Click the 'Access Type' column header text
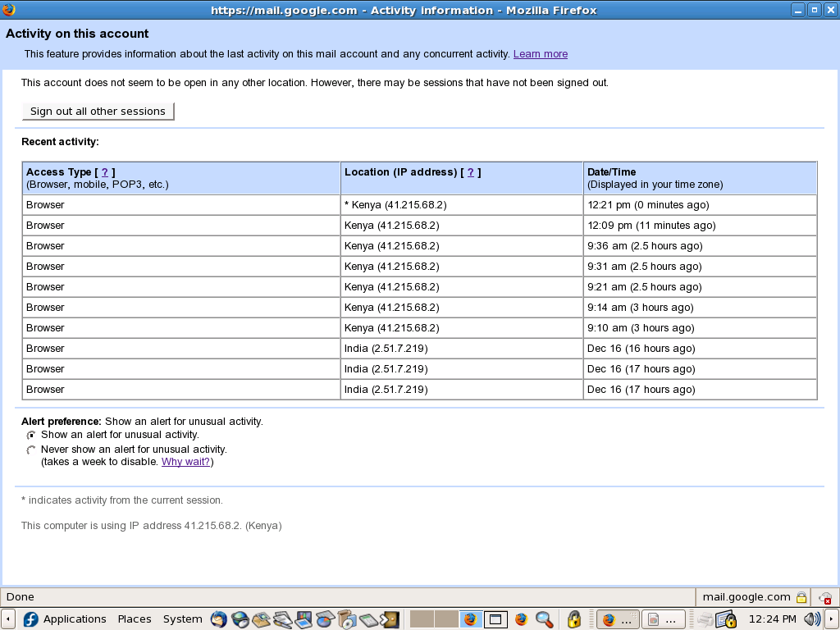The image size is (840, 630). click(x=58, y=172)
